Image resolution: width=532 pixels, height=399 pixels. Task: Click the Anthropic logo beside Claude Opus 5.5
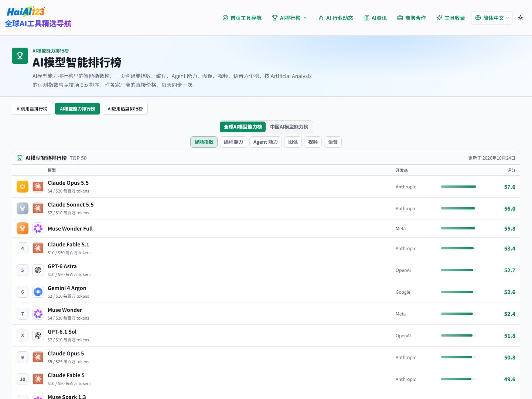tap(38, 187)
